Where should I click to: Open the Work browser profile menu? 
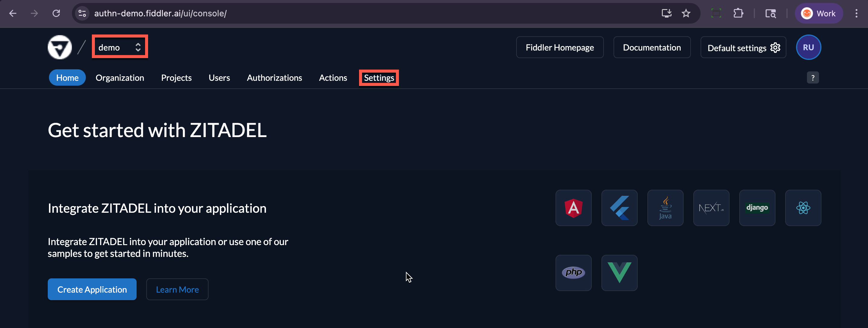819,13
